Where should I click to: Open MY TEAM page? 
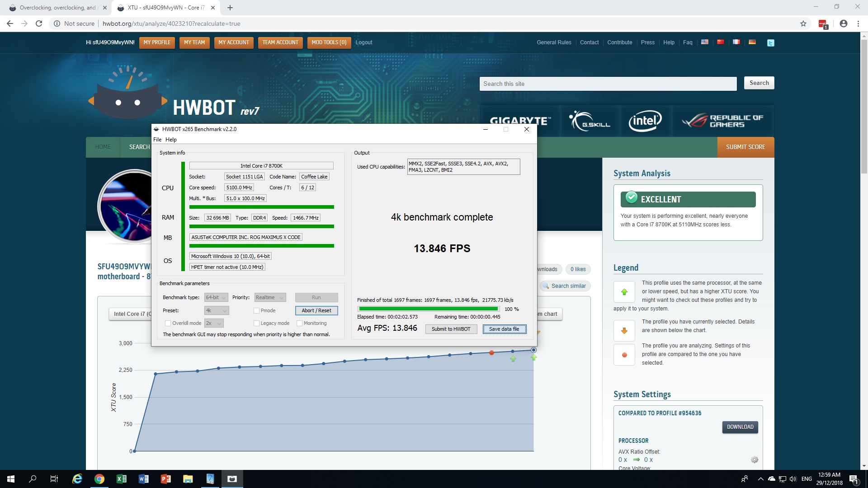pos(194,42)
